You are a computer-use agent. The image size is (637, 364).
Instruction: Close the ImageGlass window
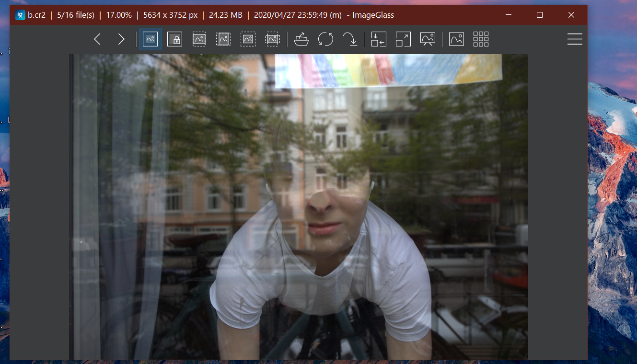tap(571, 15)
